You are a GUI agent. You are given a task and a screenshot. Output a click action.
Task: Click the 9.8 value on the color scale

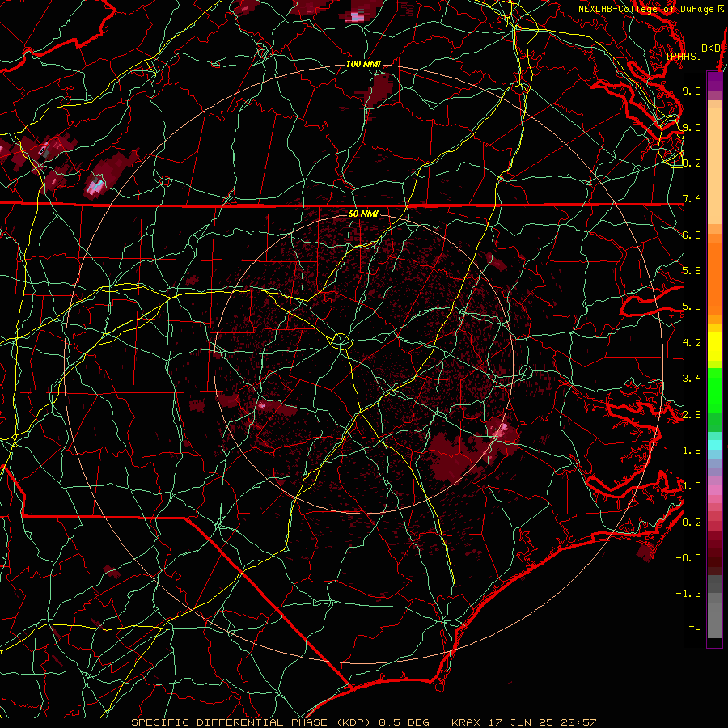[692, 91]
